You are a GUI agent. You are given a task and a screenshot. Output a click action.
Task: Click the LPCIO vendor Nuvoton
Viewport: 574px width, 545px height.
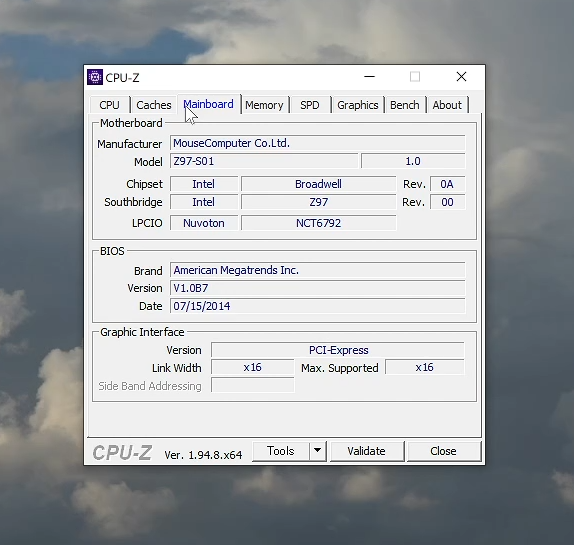pos(204,223)
